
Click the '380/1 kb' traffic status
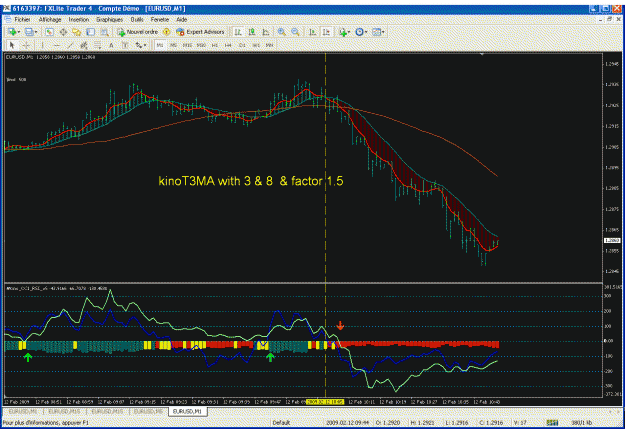582,422
